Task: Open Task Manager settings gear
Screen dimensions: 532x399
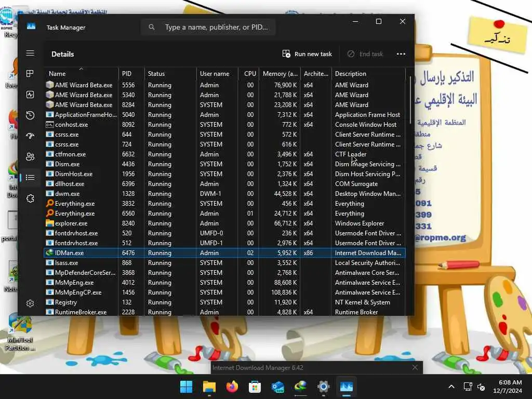Action: pos(30,303)
